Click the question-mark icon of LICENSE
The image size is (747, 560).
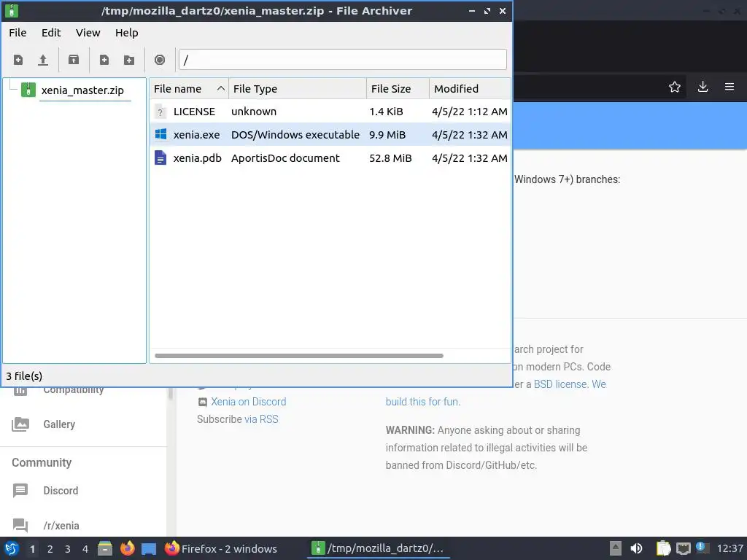pyautogui.click(x=160, y=112)
